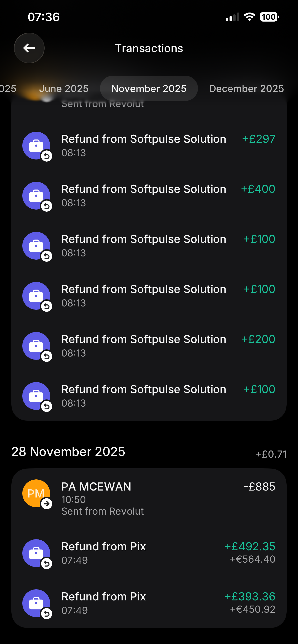
Task: Tap the briefcase icon of the +£393.36 Pix refund
Action: point(36,603)
